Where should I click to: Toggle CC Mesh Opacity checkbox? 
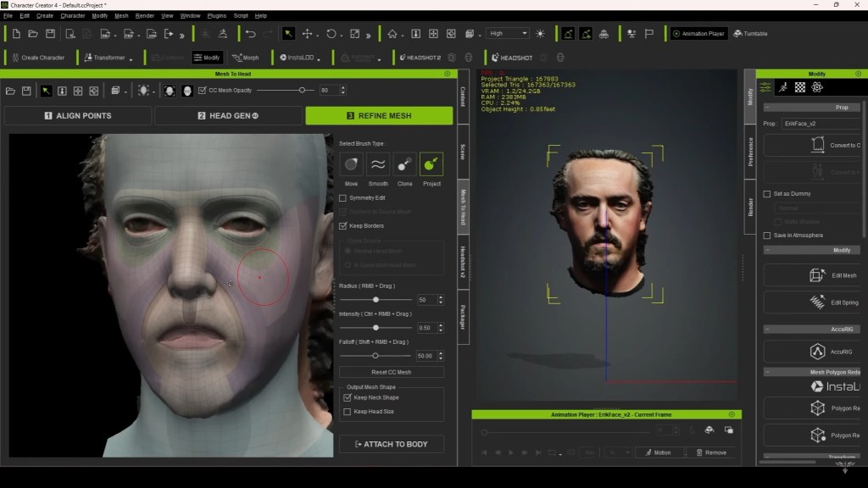coord(202,90)
